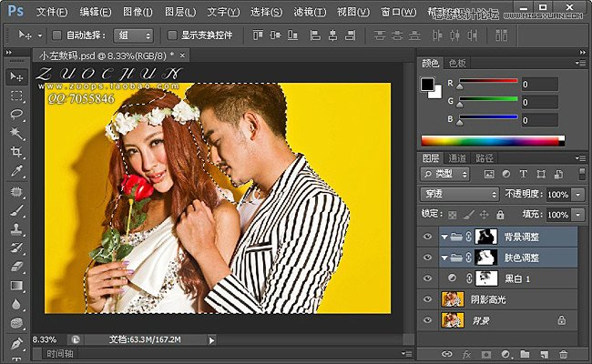This screenshot has height=364, width=592.
Task: Hide the 黑白 1 adjustment layer
Action: (427, 278)
